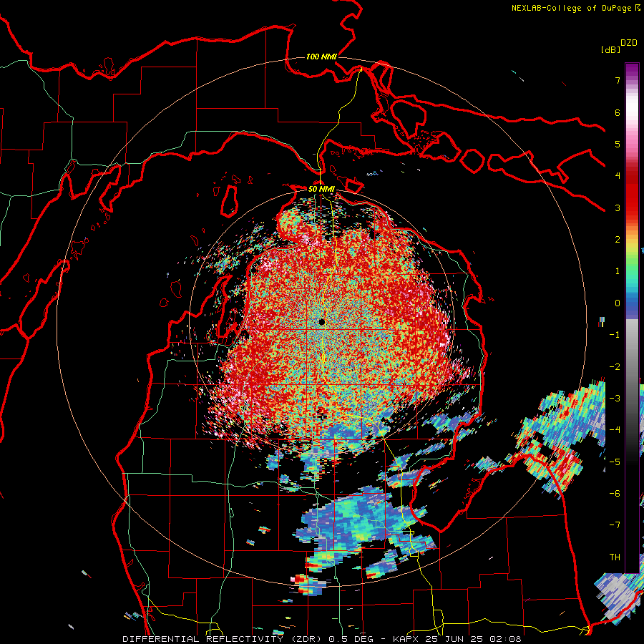This screenshot has width=644, height=644.
Task: Click the 0 tick on color scale
Action: 618,303
